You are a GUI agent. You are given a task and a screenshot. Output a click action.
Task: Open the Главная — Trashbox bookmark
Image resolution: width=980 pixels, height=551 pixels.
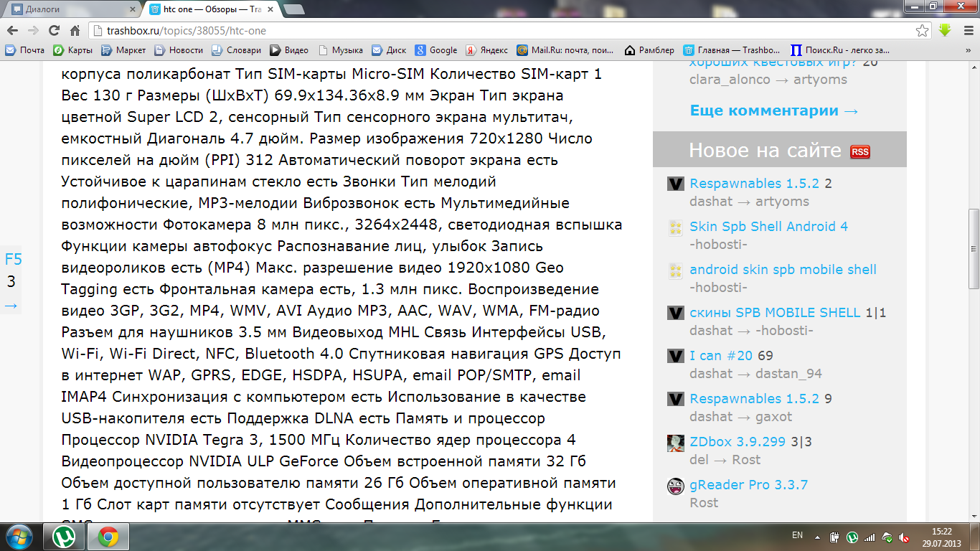[732, 50]
